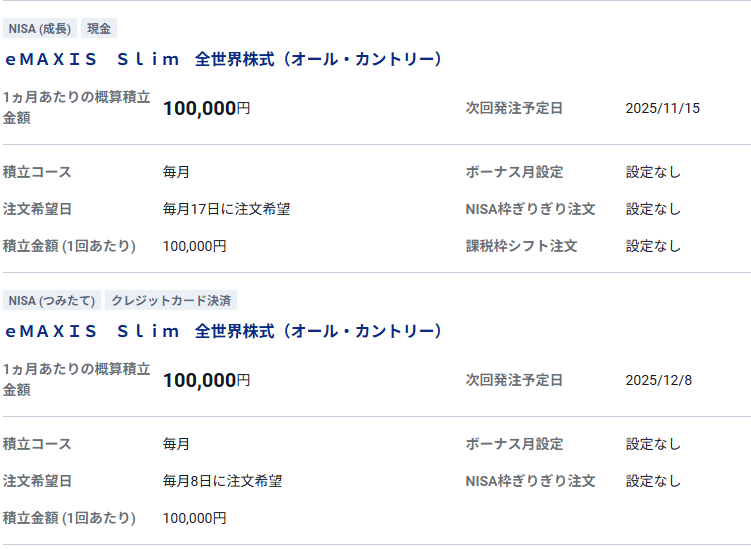Click the 現金 payment tag

[99, 28]
